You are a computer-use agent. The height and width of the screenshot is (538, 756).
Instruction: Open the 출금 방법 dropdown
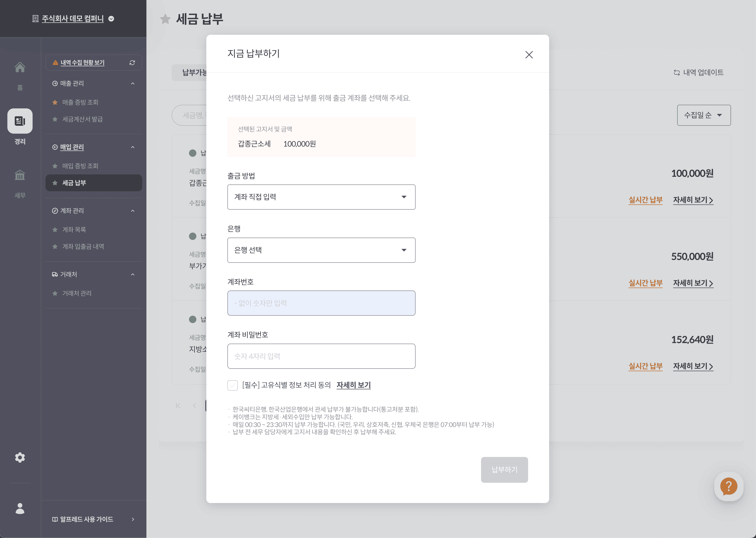pos(321,197)
